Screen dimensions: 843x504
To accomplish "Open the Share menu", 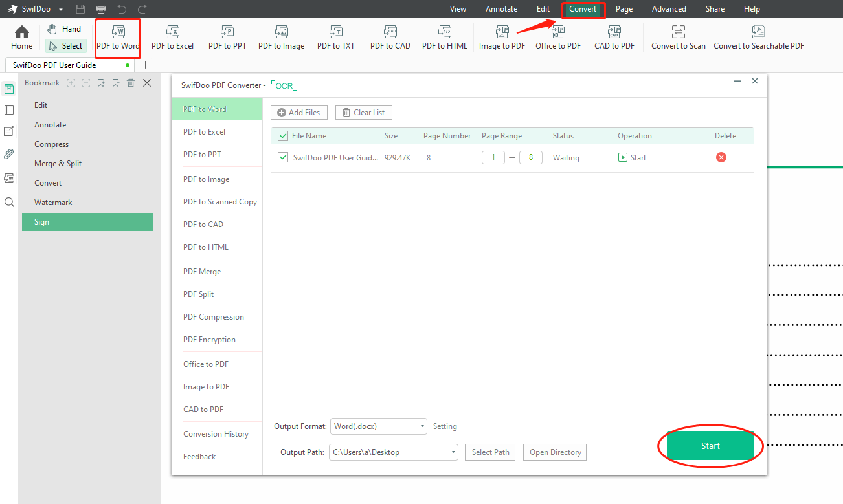I will click(715, 9).
